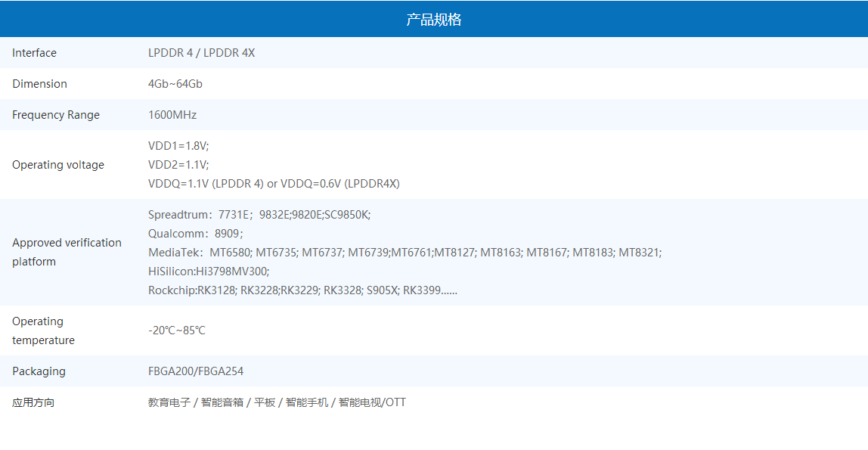This screenshot has height=450, width=868.
Task: Click the 1600MHz frequency value
Action: pos(172,115)
